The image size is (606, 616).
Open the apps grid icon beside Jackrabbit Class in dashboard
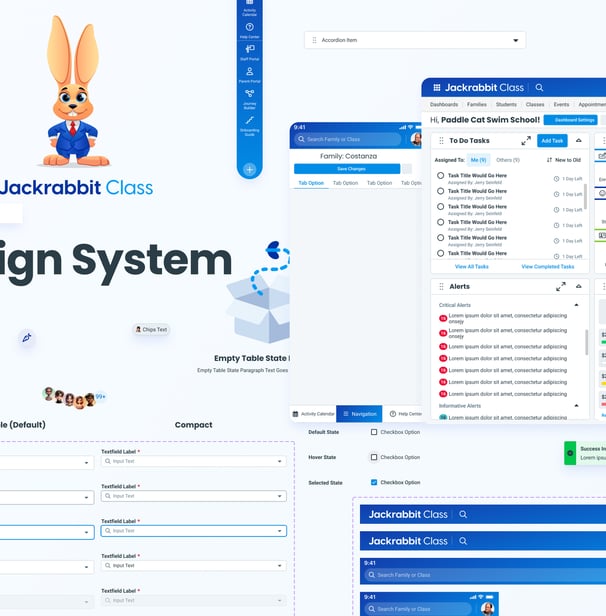[x=436, y=88]
